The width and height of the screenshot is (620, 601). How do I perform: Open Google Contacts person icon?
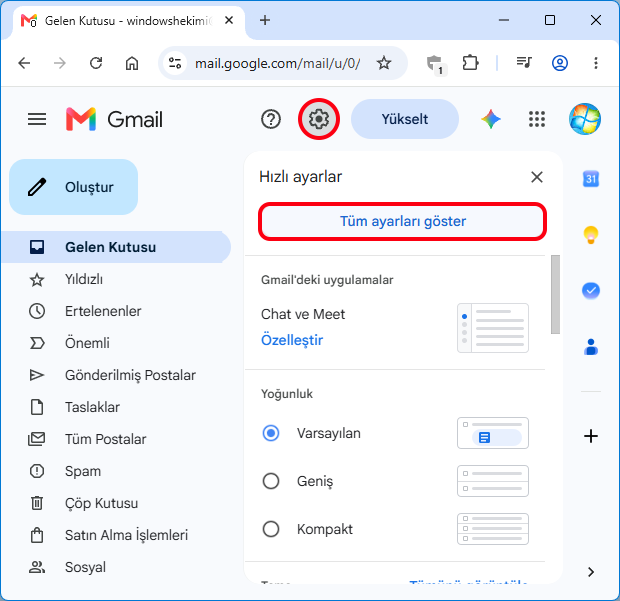[591, 347]
